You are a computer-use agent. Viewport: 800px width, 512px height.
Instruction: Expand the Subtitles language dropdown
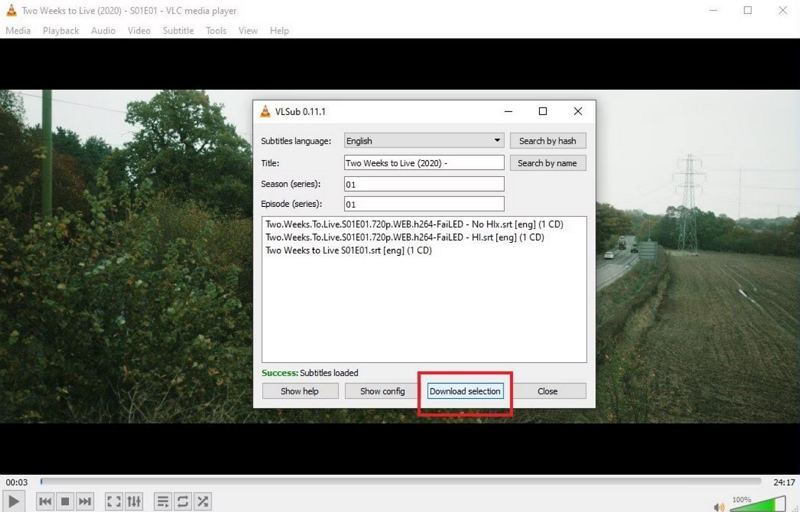coord(424,141)
